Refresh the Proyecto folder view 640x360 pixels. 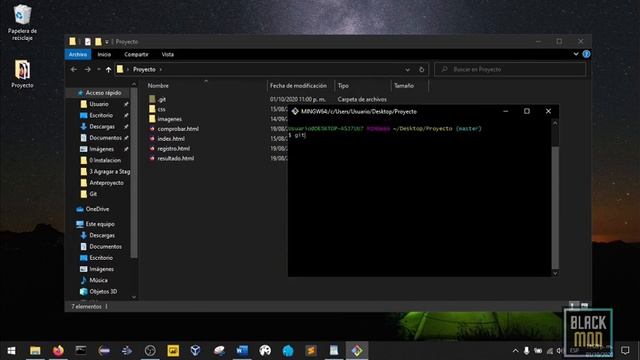tap(422, 69)
